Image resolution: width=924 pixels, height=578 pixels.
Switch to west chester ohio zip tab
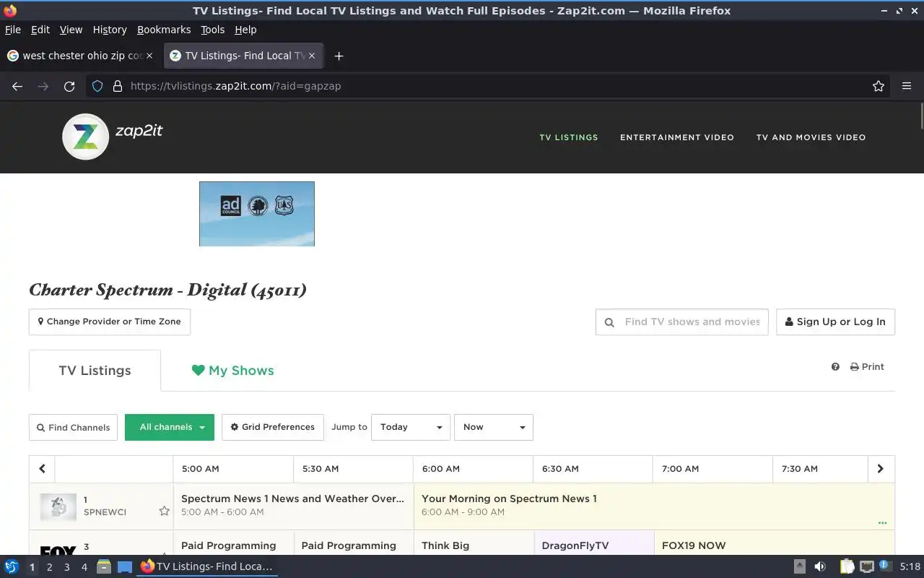79,56
